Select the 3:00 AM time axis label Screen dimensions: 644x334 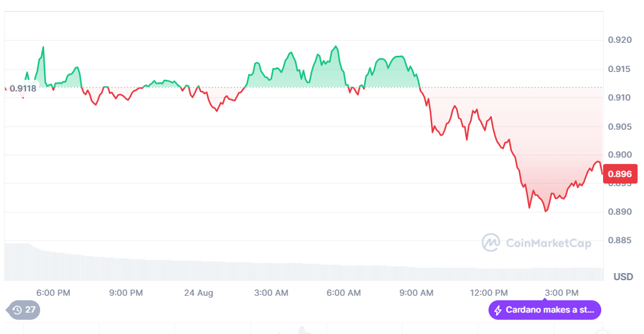[271, 292]
